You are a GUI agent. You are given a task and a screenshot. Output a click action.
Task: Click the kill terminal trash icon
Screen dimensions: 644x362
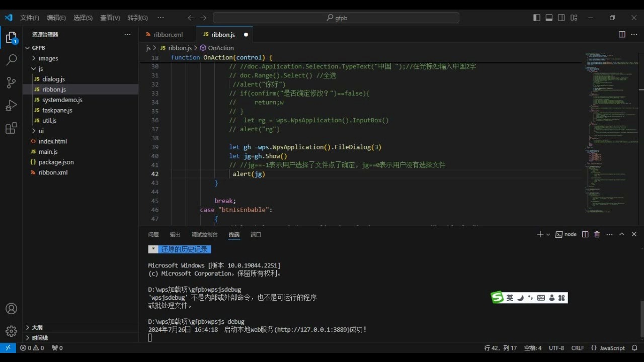(597, 234)
